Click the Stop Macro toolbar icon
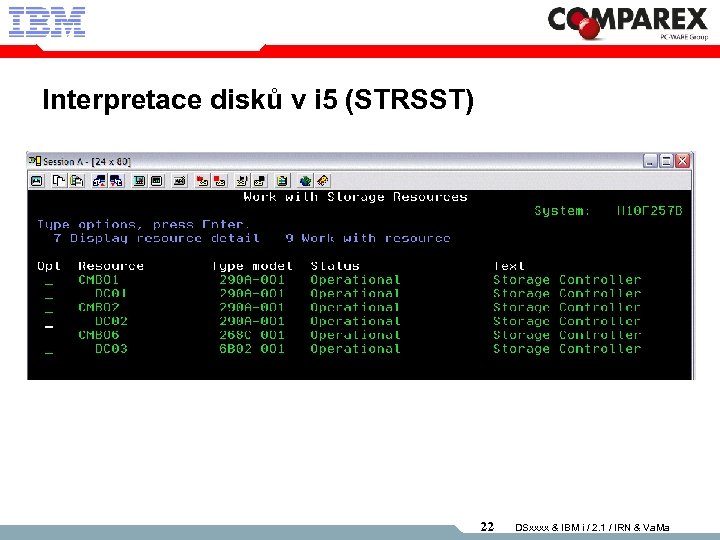This screenshot has height=540, width=720. pos(219,181)
